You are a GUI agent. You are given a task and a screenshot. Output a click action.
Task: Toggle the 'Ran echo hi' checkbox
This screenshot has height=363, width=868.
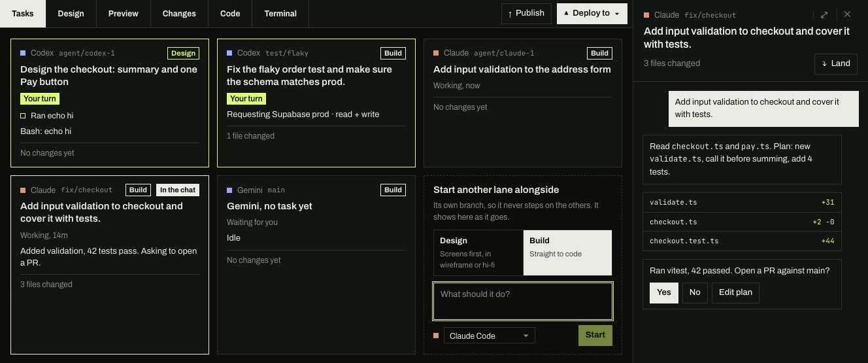[x=23, y=116]
